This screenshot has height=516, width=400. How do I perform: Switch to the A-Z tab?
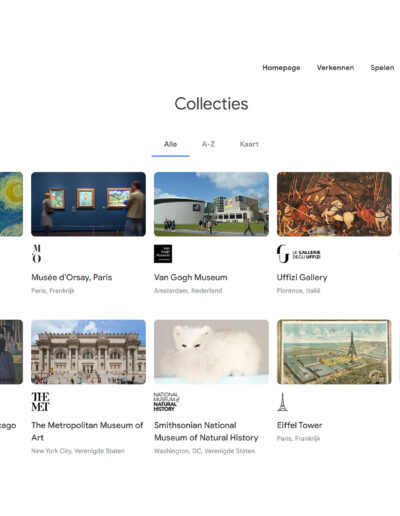click(208, 144)
